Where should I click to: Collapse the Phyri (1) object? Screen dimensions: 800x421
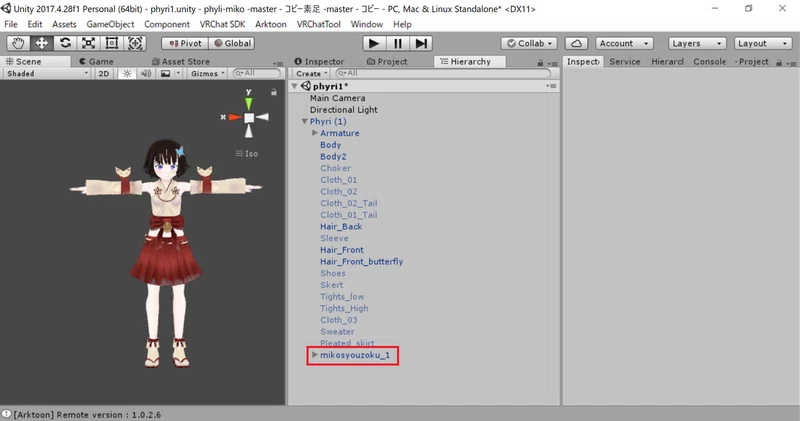305,121
